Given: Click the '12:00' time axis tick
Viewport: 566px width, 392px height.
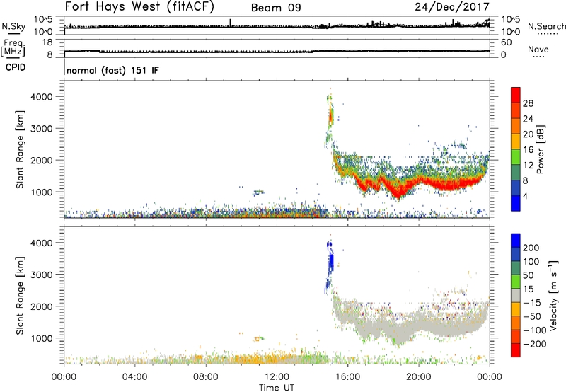Looking at the screenshot, I should click(x=277, y=377).
